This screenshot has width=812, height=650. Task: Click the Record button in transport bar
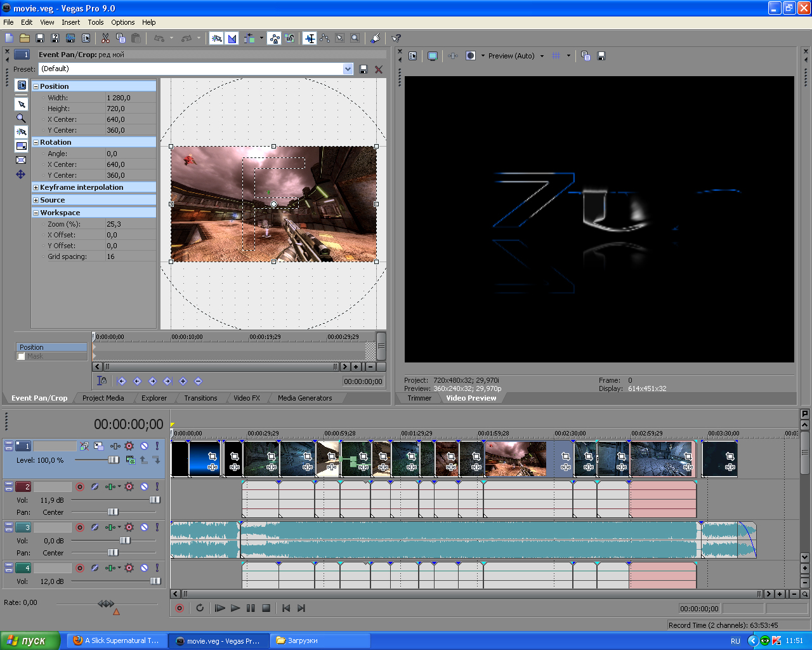pos(180,608)
